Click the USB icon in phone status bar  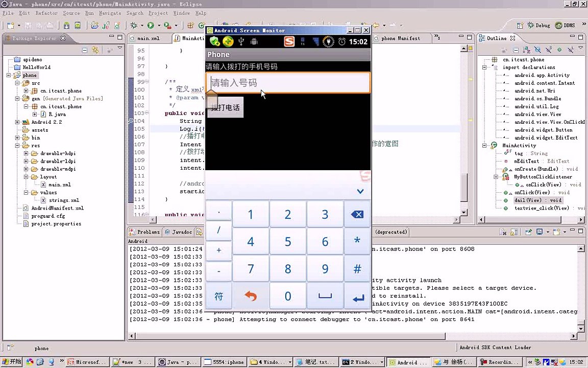(241, 42)
